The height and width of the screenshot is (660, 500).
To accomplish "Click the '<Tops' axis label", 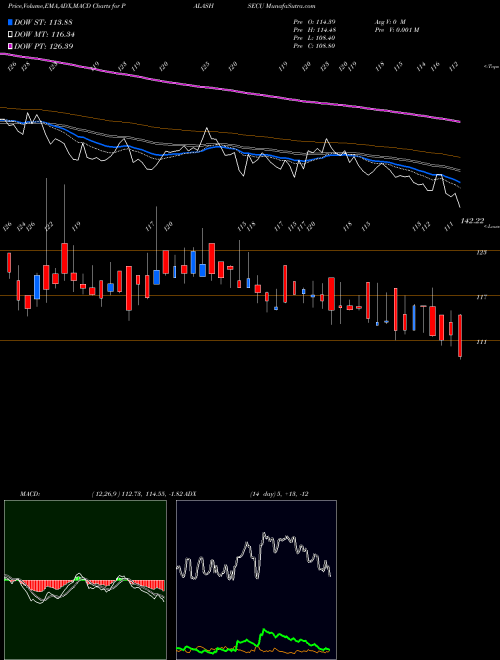I will 492,67.
